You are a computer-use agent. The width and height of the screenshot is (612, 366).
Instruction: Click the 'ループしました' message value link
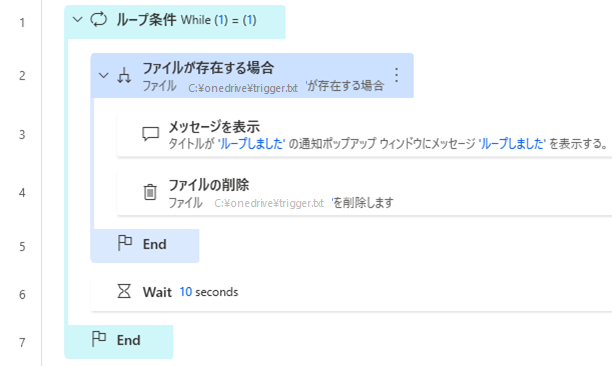(x=512, y=144)
